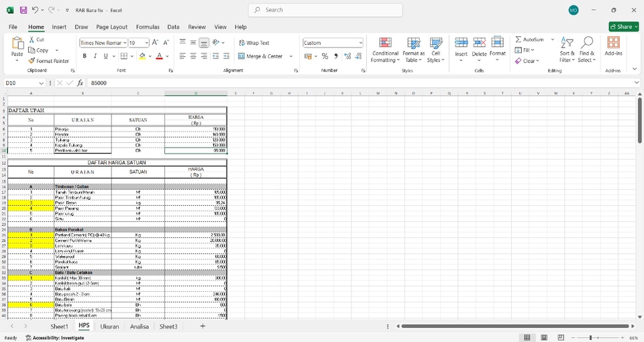Open the Name Box dropdown arrow
Screen dimensions: 644x342
coord(41,83)
